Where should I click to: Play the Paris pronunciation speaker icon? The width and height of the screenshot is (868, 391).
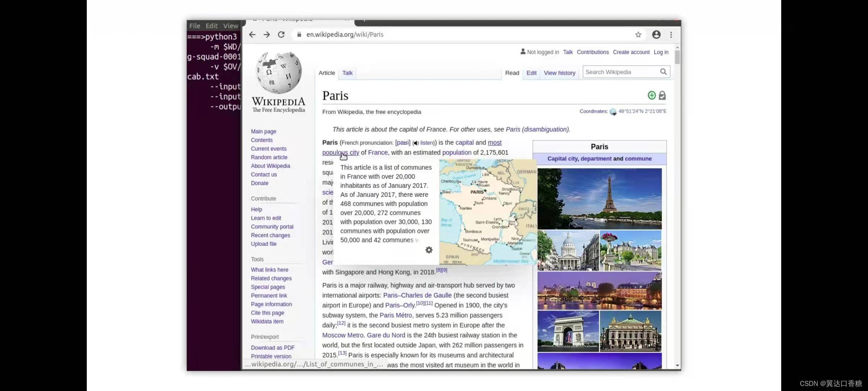416,143
